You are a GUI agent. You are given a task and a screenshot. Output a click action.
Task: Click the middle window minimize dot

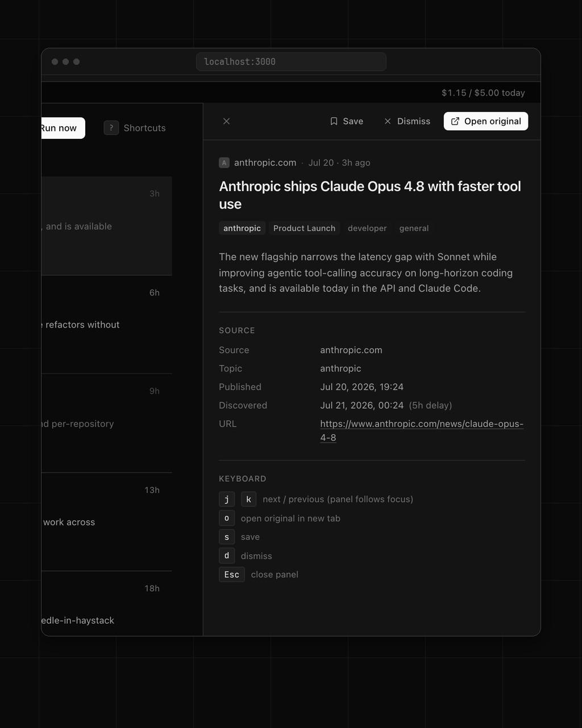65,61
